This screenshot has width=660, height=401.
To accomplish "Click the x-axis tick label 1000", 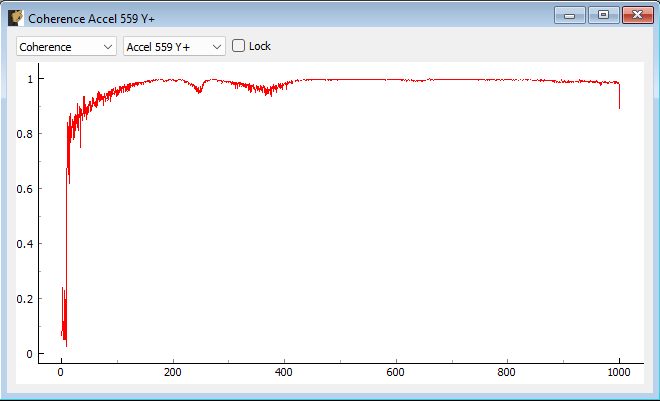I will point(619,373).
